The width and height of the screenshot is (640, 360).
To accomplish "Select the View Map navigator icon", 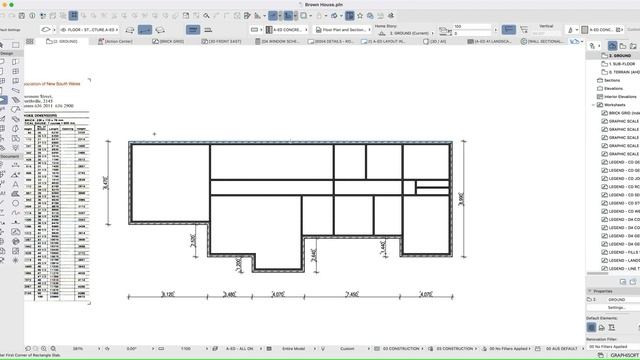I will click(623, 46).
